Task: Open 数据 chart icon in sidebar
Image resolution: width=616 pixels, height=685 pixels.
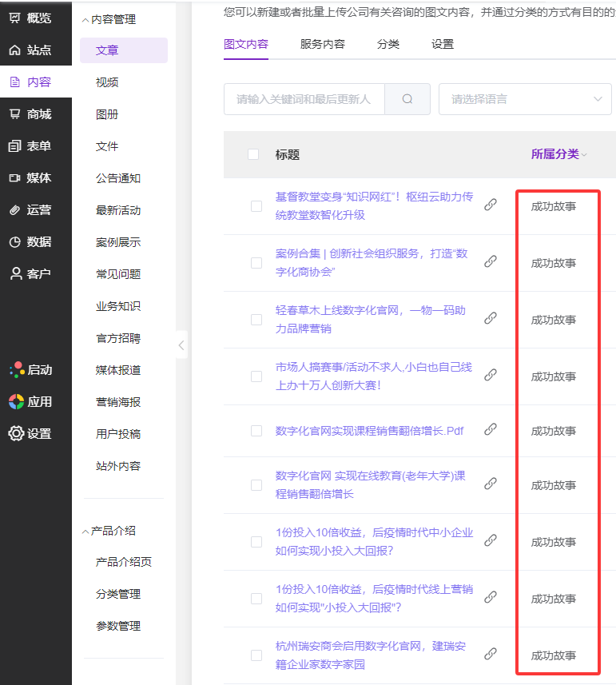Action: pyautogui.click(x=15, y=242)
